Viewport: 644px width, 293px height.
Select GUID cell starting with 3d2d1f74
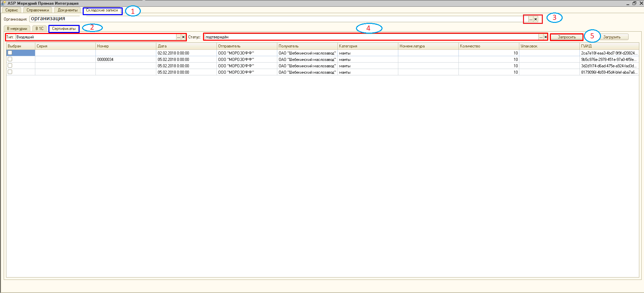click(x=609, y=66)
